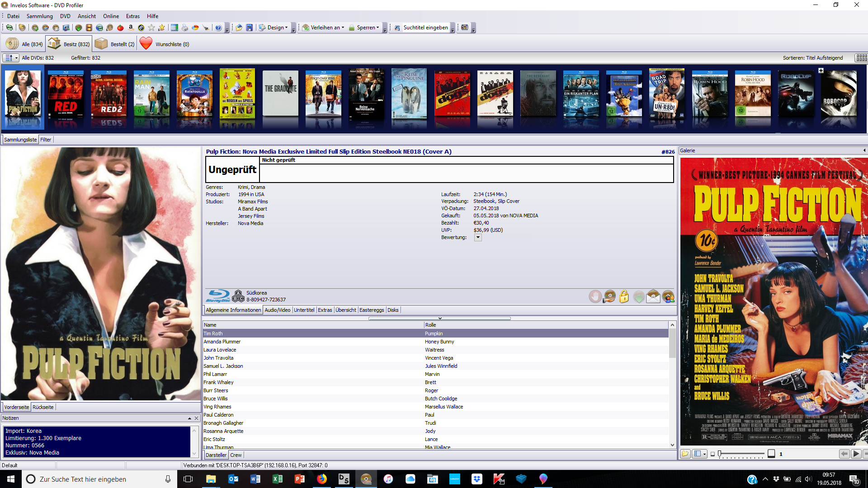868x488 pixels.
Task: Show all DVDs with Alle (834)
Action: coord(25,44)
